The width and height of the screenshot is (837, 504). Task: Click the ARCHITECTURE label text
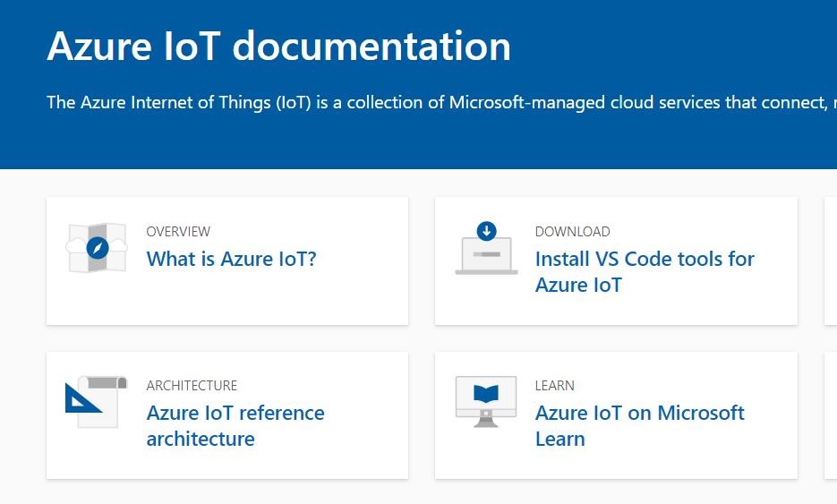click(x=192, y=386)
